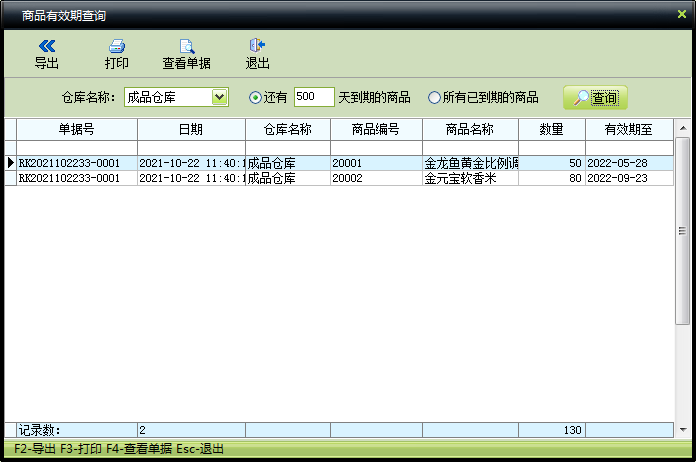The height and width of the screenshot is (462, 696).
Task: Click the 金元宝软香米 product name cell
Action: 470,178
